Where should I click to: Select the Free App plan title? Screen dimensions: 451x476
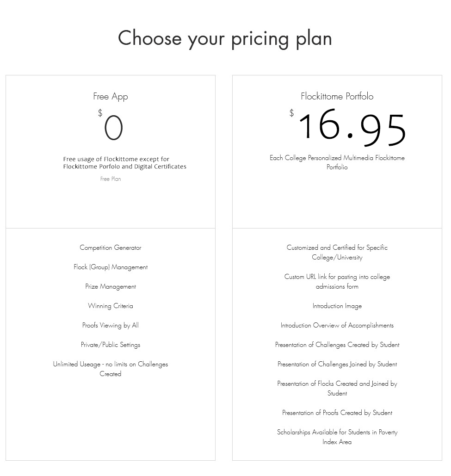pos(111,96)
